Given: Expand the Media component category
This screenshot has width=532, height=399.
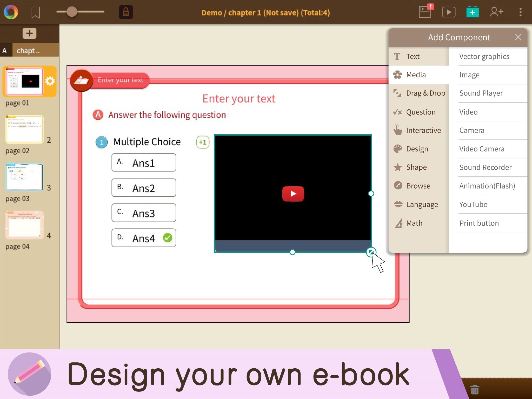Looking at the screenshot, I should tap(416, 74).
